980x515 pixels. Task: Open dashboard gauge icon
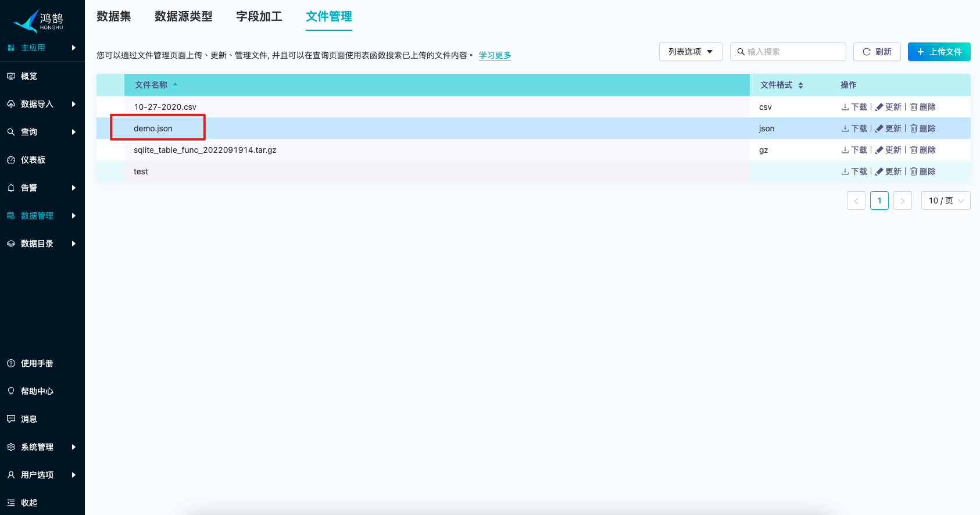click(11, 160)
